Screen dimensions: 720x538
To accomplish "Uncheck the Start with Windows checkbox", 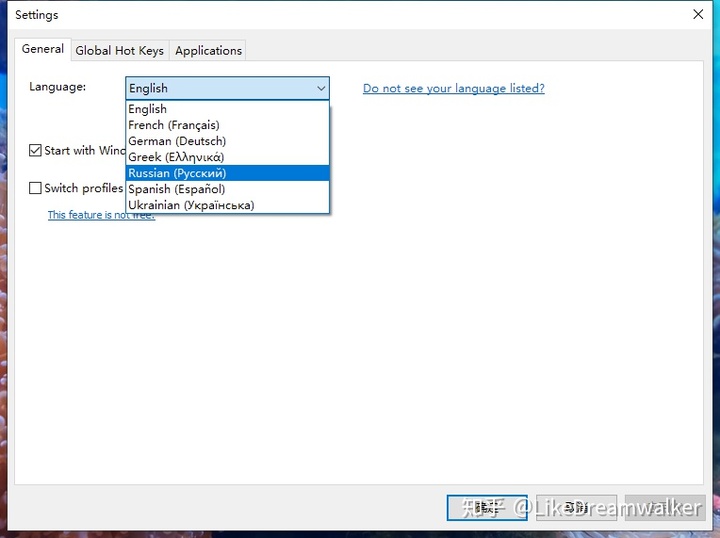I will [x=35, y=151].
